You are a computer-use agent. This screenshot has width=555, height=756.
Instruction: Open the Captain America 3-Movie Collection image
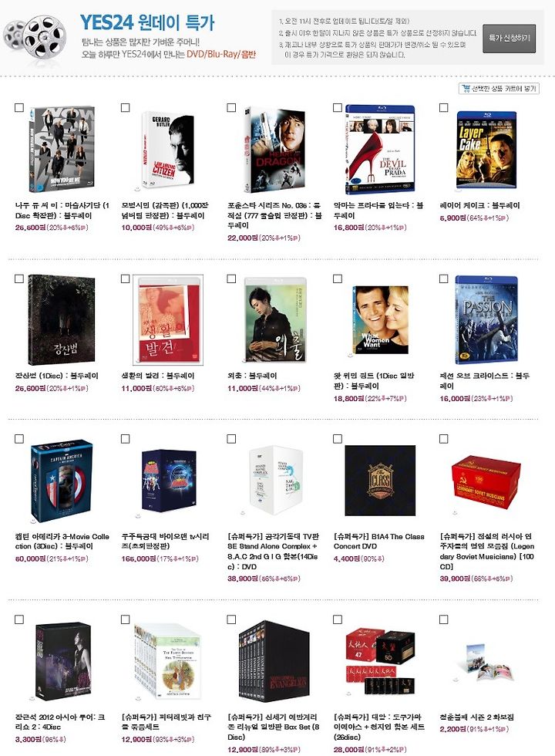click(x=62, y=481)
